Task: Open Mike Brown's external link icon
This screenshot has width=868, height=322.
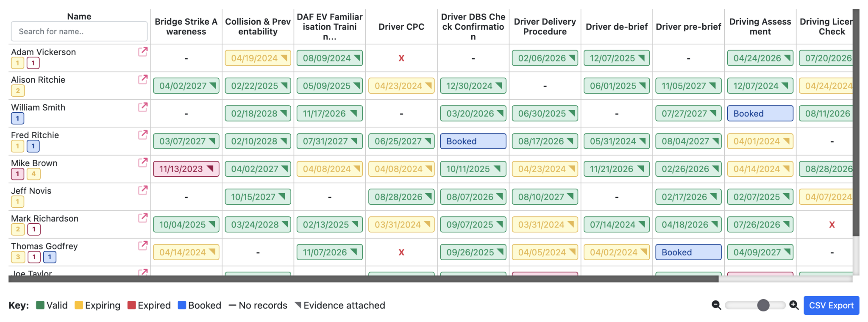Action: click(143, 162)
